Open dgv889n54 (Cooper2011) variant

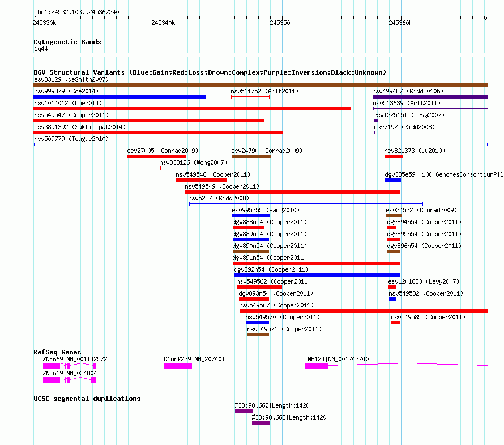[251, 239]
